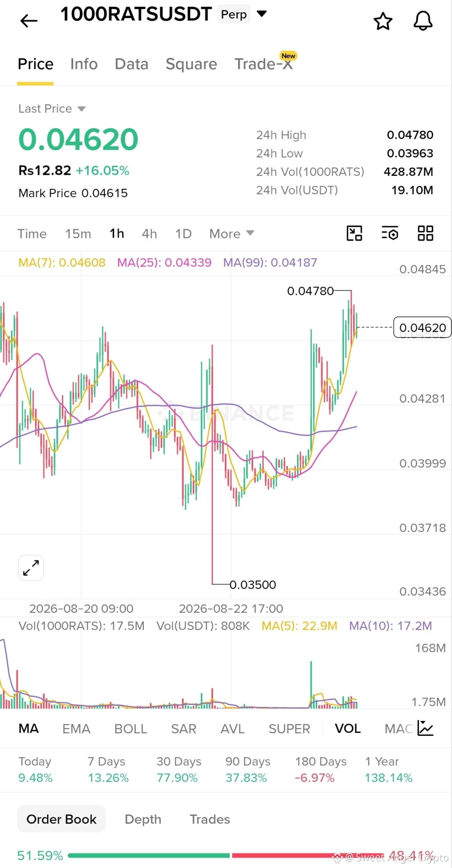Tap the 24h Low value 0.03963

(410, 153)
